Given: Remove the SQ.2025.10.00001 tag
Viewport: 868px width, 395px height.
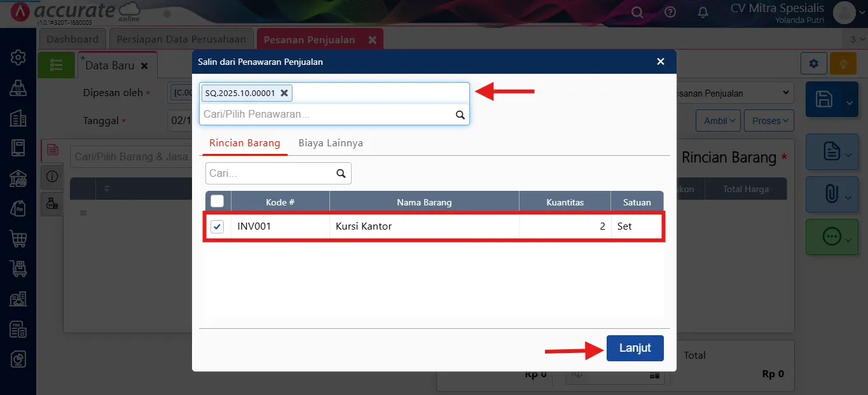Looking at the screenshot, I should tap(284, 93).
